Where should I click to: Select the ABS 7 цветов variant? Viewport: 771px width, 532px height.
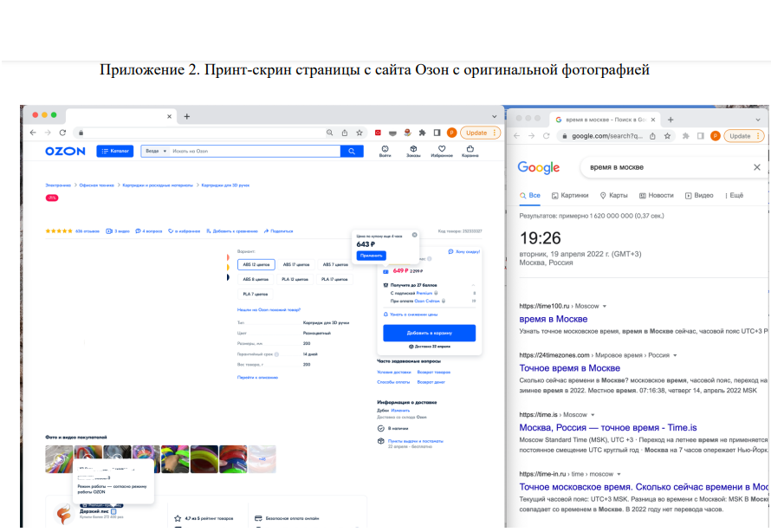[335, 264]
